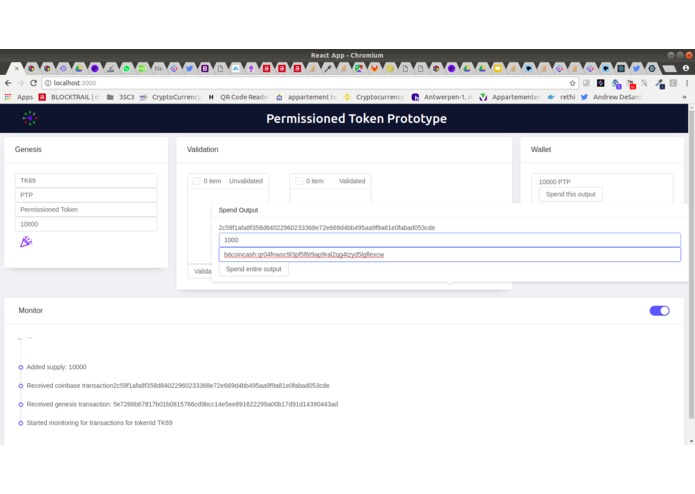Click the red extension icon in toolbar
The image size is (695, 494).
tap(631, 83)
